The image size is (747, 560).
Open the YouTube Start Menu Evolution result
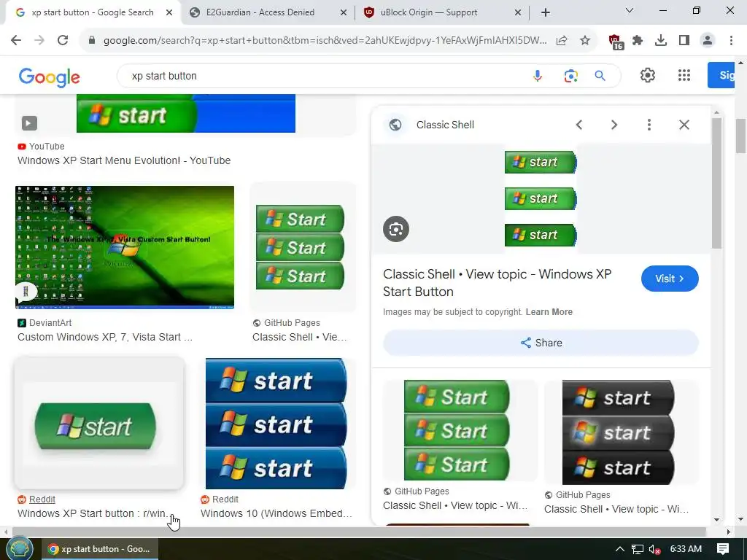coord(124,160)
